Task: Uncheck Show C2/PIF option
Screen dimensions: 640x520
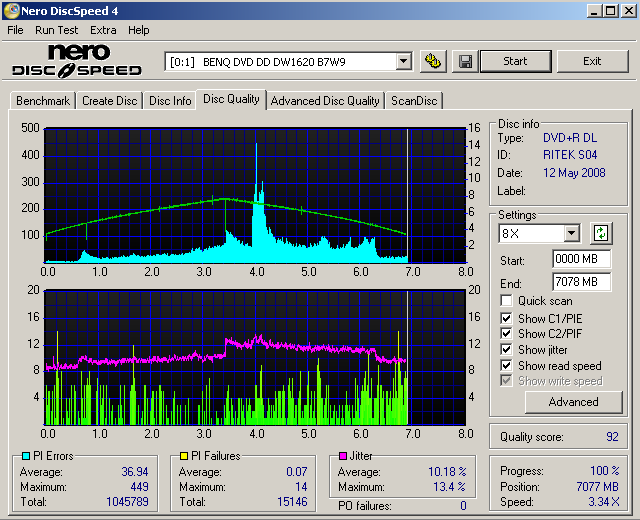Action: 506,333
